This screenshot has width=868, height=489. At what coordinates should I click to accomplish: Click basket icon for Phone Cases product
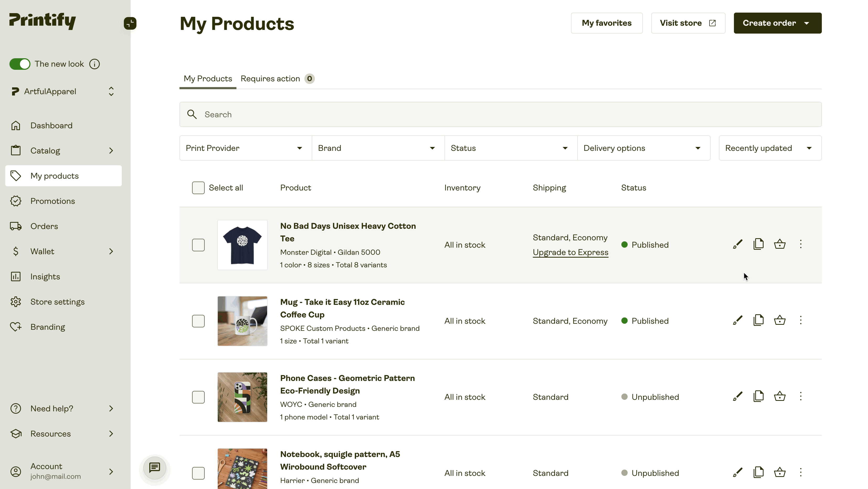pyautogui.click(x=780, y=396)
